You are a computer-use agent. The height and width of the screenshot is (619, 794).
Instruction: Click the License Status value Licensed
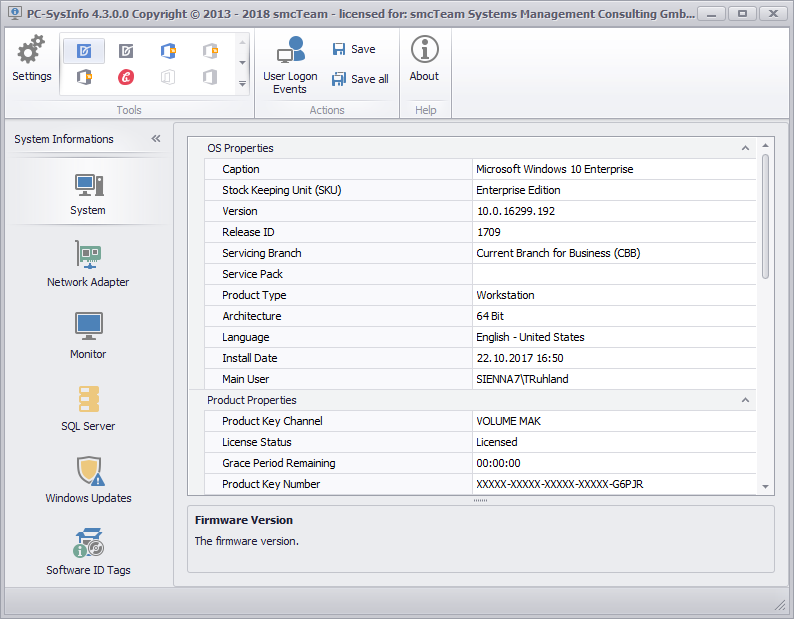(497, 442)
